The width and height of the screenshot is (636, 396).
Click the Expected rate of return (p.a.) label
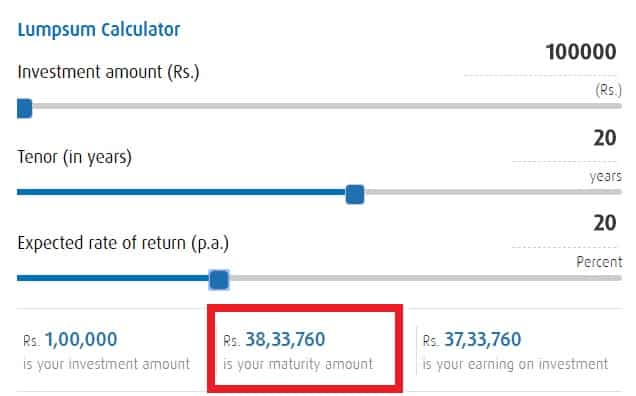point(123,243)
